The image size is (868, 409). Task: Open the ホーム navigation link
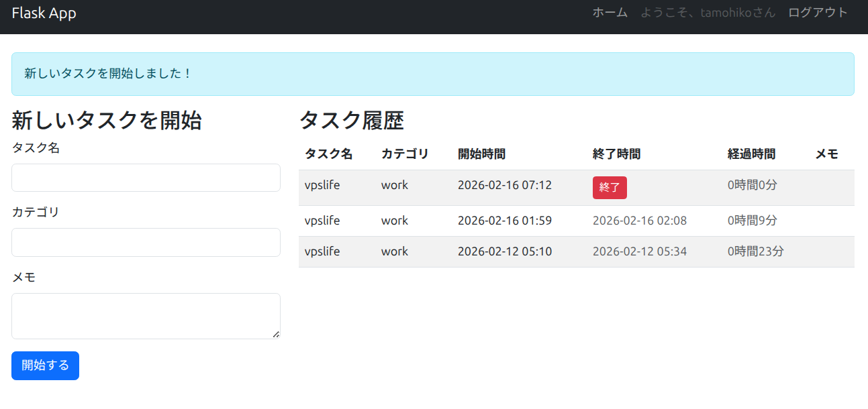tap(610, 13)
